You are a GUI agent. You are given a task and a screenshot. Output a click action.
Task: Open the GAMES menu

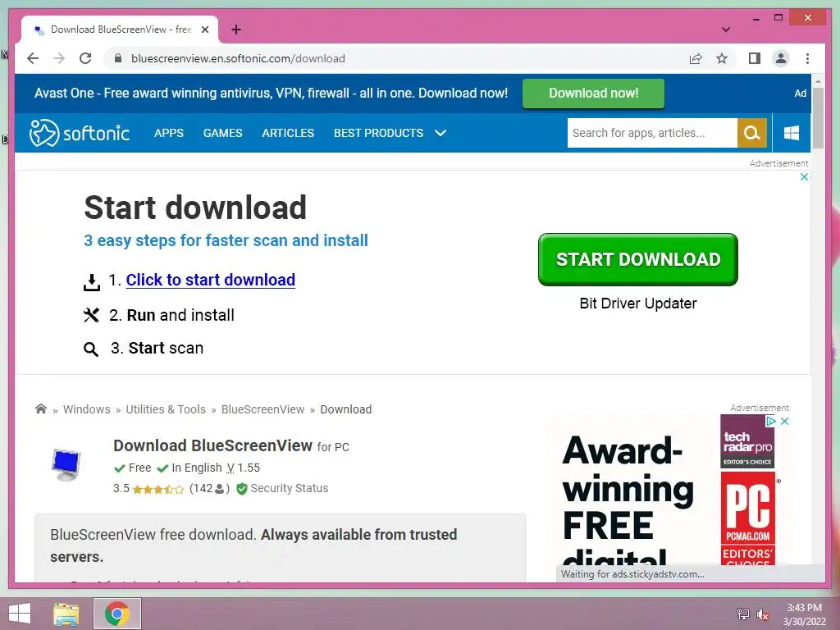[x=223, y=133]
